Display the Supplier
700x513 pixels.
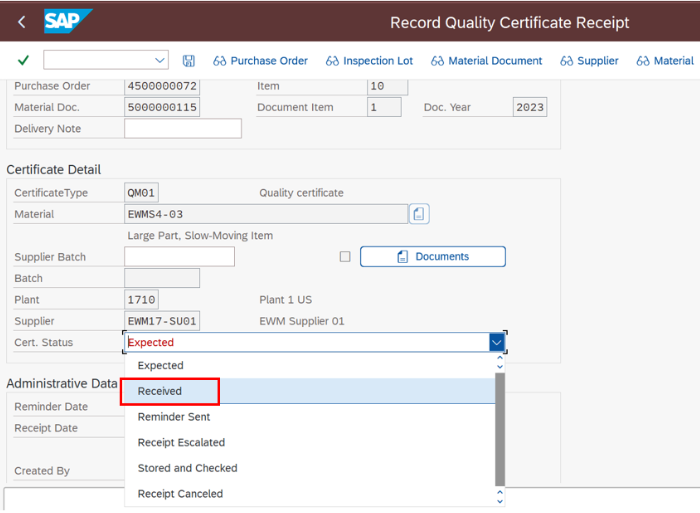589,61
